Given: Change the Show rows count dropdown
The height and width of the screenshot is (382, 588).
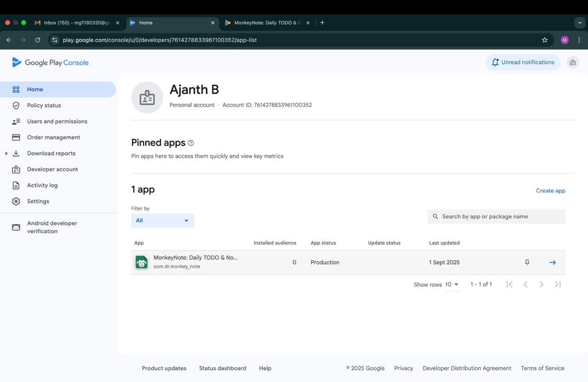Looking at the screenshot, I should 452,285.
